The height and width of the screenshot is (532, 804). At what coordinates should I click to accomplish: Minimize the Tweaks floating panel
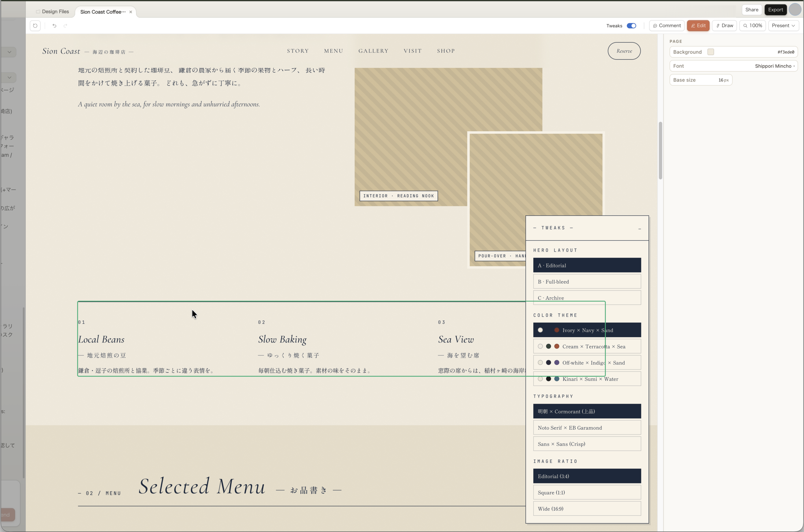tap(640, 228)
